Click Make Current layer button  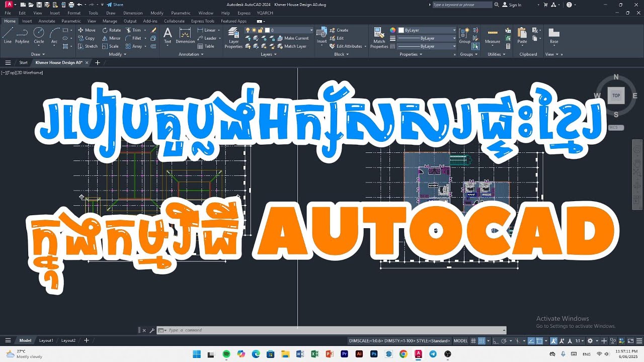pos(292,38)
